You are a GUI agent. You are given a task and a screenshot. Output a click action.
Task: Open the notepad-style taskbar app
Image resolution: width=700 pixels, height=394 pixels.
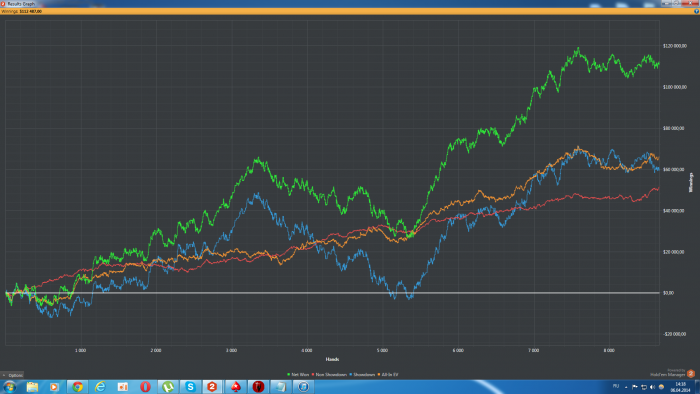tap(281, 387)
